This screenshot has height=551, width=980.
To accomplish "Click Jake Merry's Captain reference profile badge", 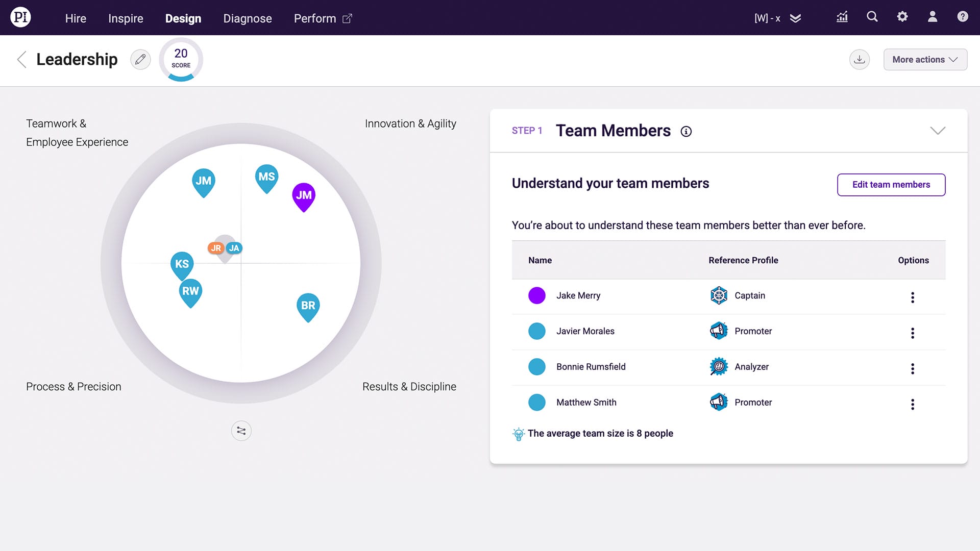I will pos(718,295).
